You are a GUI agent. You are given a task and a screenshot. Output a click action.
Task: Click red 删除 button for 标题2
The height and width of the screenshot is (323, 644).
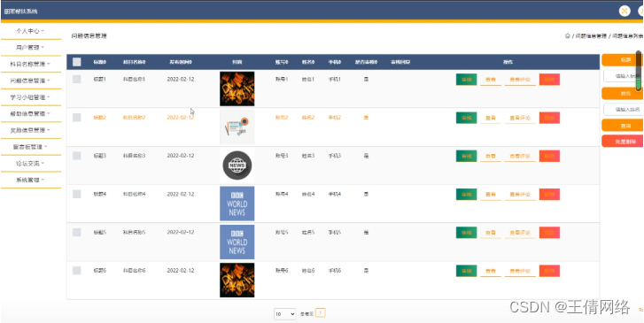tap(549, 118)
